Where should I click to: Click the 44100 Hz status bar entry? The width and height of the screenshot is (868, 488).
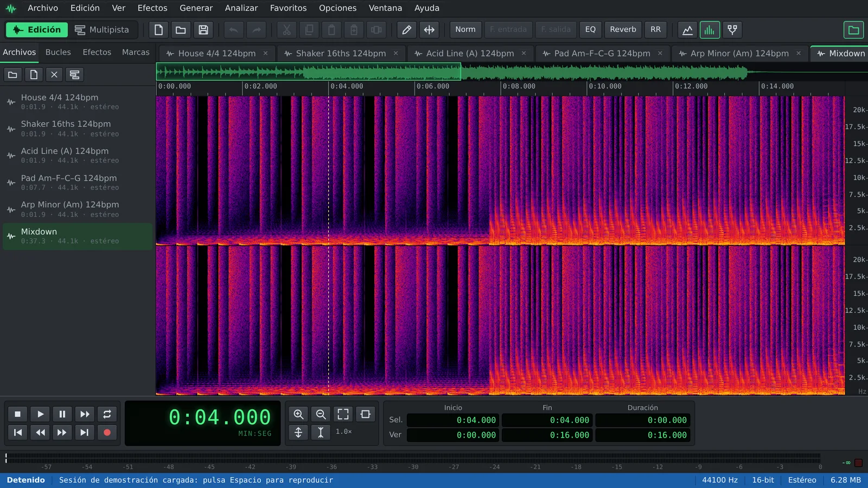(x=720, y=480)
